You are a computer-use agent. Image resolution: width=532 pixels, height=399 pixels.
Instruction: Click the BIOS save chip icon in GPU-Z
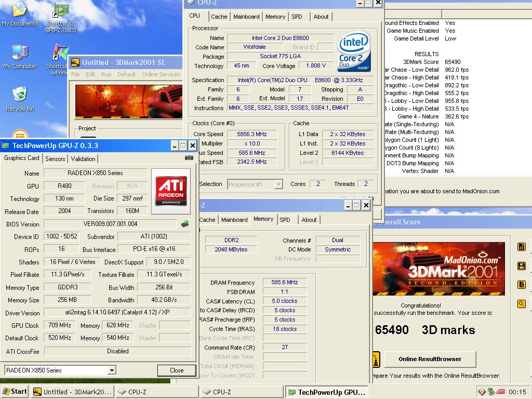click(x=185, y=223)
